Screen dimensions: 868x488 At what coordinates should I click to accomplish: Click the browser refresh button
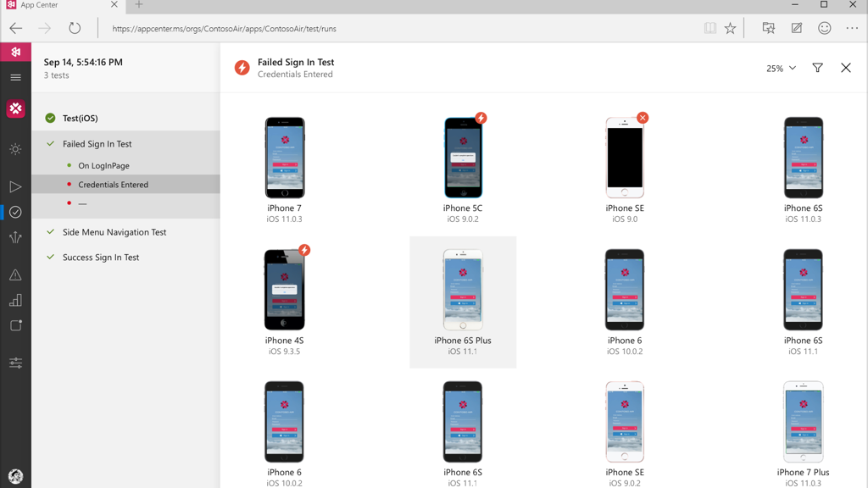75,28
